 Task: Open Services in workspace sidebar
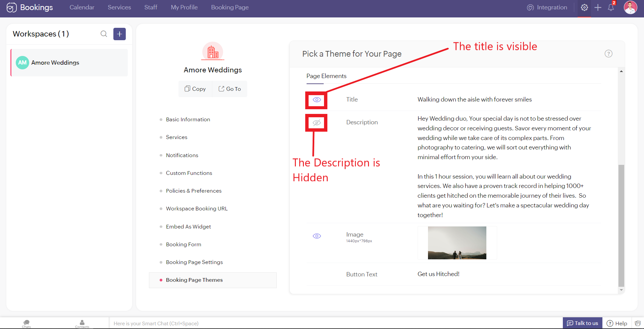click(x=176, y=137)
